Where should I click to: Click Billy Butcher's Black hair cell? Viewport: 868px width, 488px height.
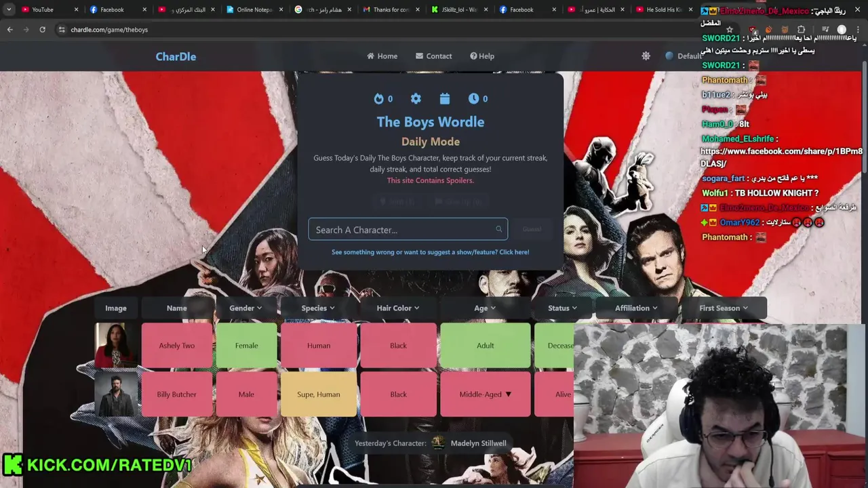(x=399, y=394)
